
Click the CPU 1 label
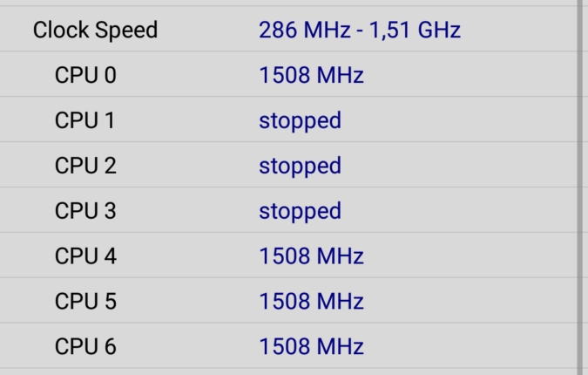point(85,121)
